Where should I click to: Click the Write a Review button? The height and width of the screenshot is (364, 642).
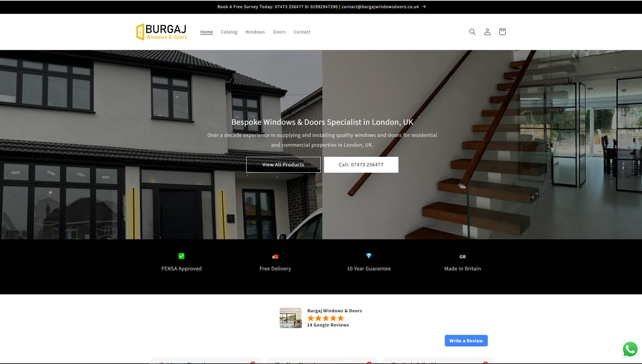[x=466, y=341]
